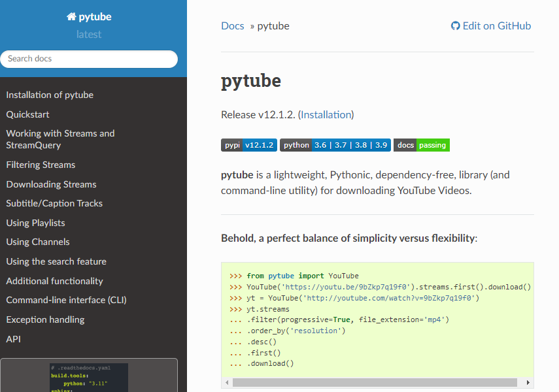Image resolution: width=559 pixels, height=392 pixels.
Task: Click the .filter(progressive=True code line
Action: tap(339, 319)
